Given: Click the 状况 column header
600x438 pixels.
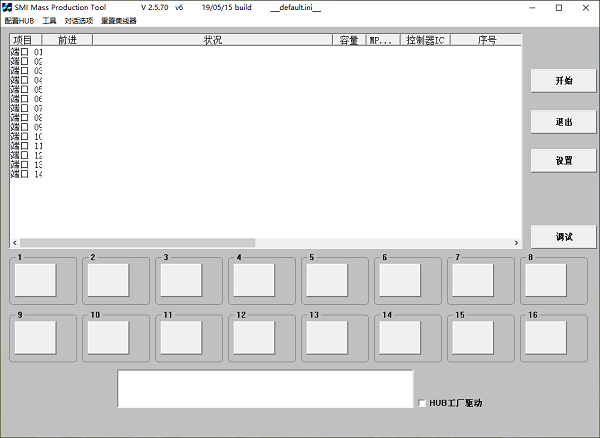Looking at the screenshot, I should (x=212, y=40).
